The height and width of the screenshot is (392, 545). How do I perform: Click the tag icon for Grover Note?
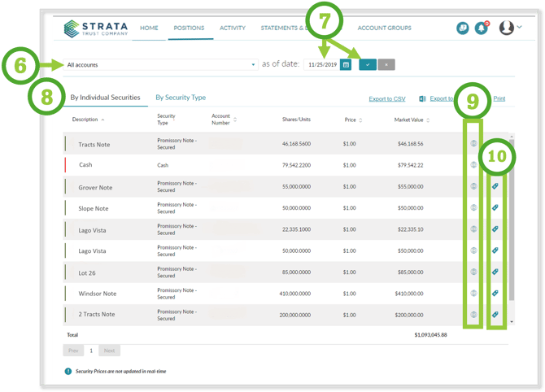495,185
